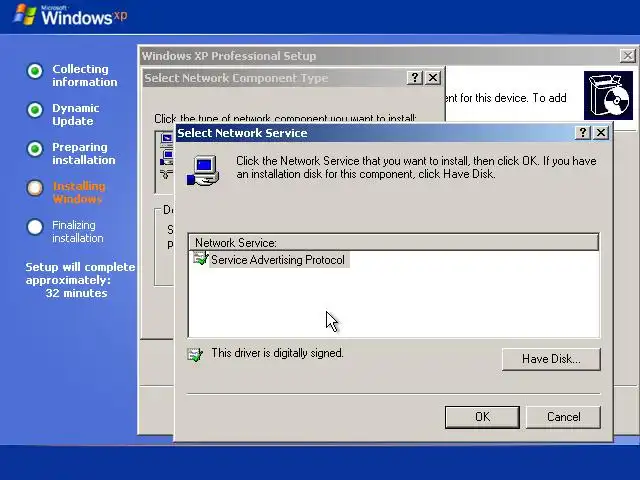Click the Preparing installation step indicator
This screenshot has height=480, width=640.
point(35,149)
